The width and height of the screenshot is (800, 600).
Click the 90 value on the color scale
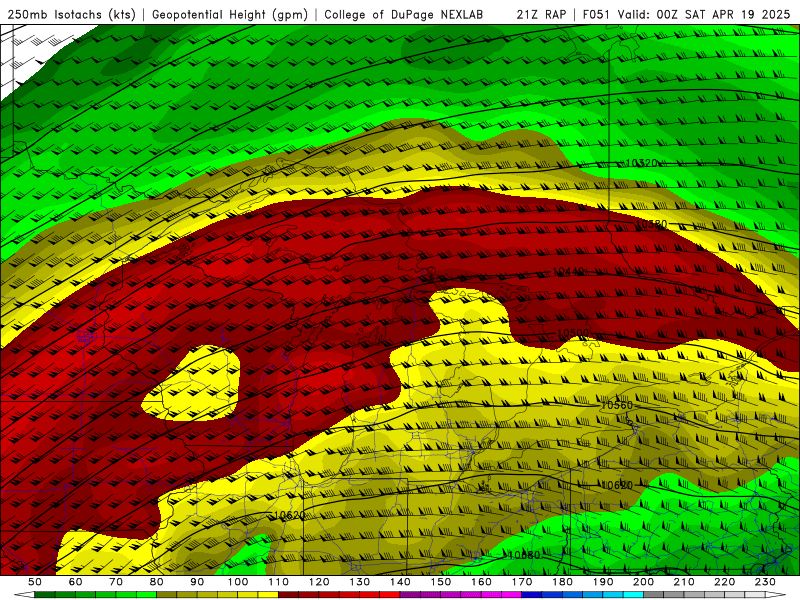click(x=197, y=582)
